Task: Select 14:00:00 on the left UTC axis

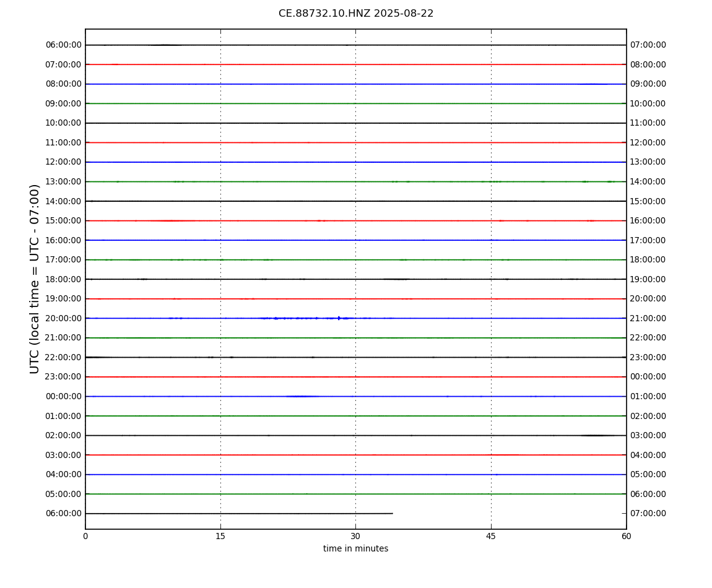Action: point(64,201)
